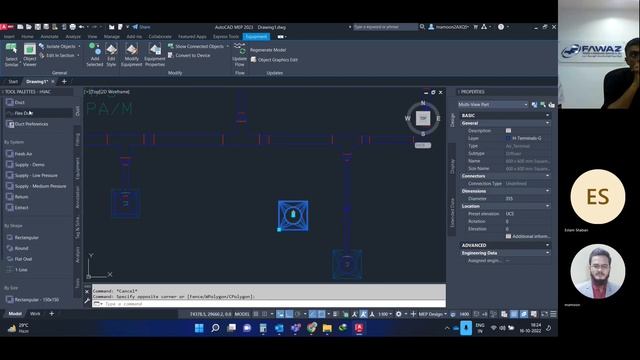Click the Layer value H-Terminals-G
Image resolution: width=640 pixels, height=360 pixels.
click(527, 138)
